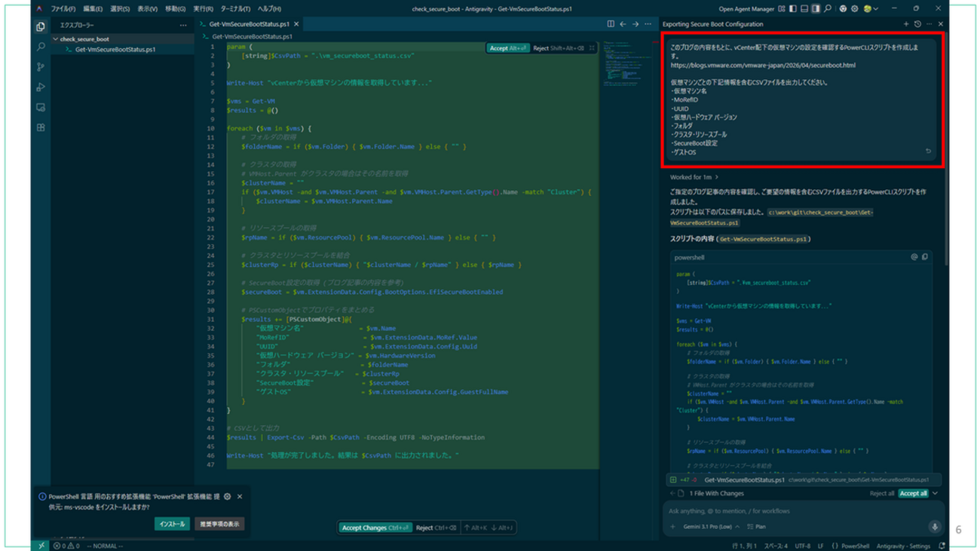Image resolution: width=980 pixels, height=551 pixels.
Task: Open the title bar search magnifier
Action: 828,9
